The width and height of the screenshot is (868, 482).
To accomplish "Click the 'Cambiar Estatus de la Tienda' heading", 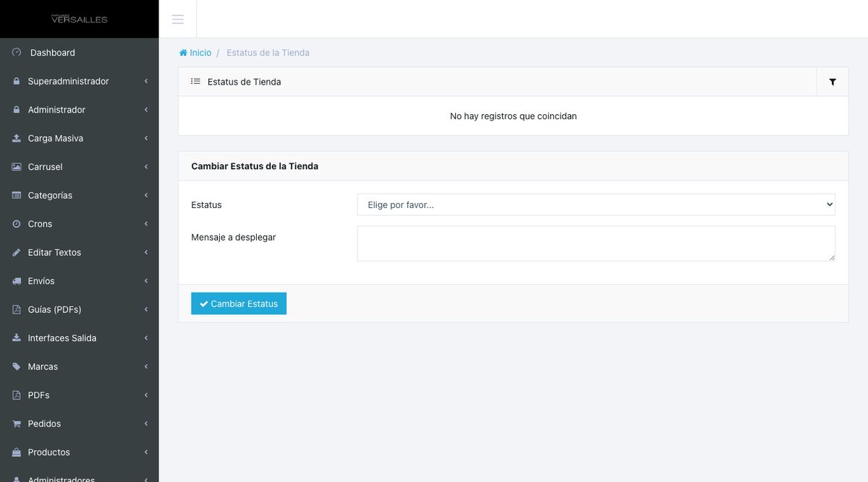I will [x=255, y=166].
